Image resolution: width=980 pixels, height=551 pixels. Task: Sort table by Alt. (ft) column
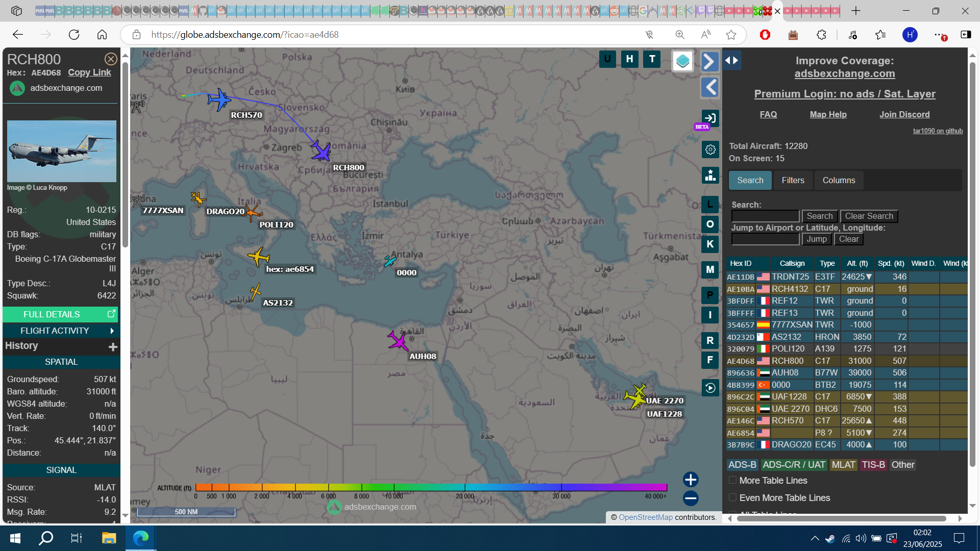pos(857,263)
